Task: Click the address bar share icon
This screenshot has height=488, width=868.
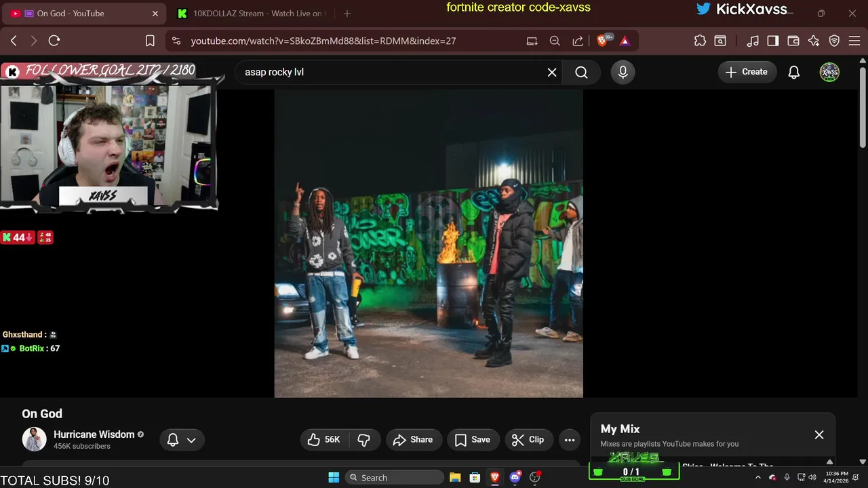Action: tap(578, 41)
